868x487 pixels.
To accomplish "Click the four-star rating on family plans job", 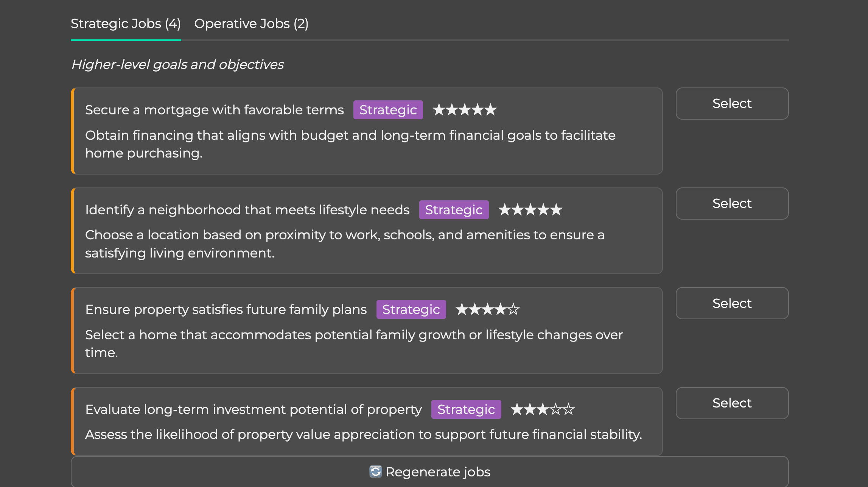I will point(488,309).
